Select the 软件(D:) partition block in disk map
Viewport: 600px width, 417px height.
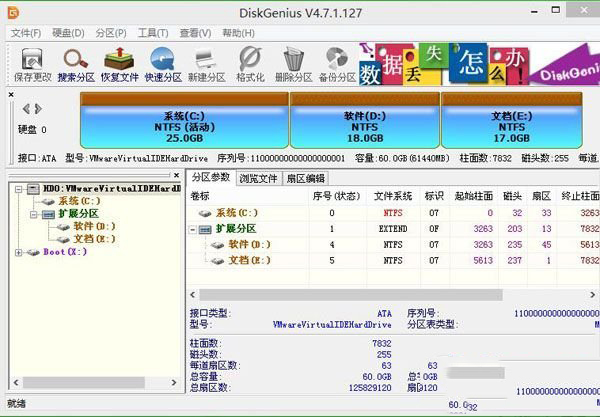pyautogui.click(x=365, y=120)
